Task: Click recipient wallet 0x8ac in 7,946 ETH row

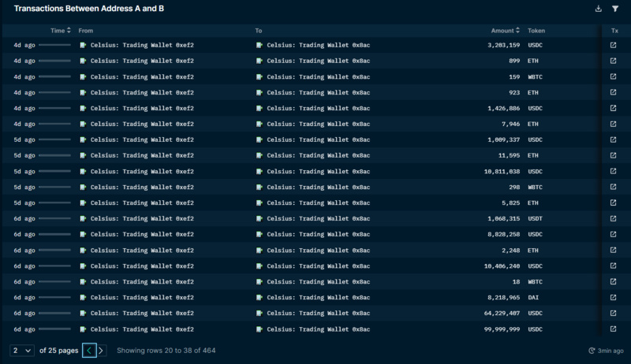Action: (318, 124)
